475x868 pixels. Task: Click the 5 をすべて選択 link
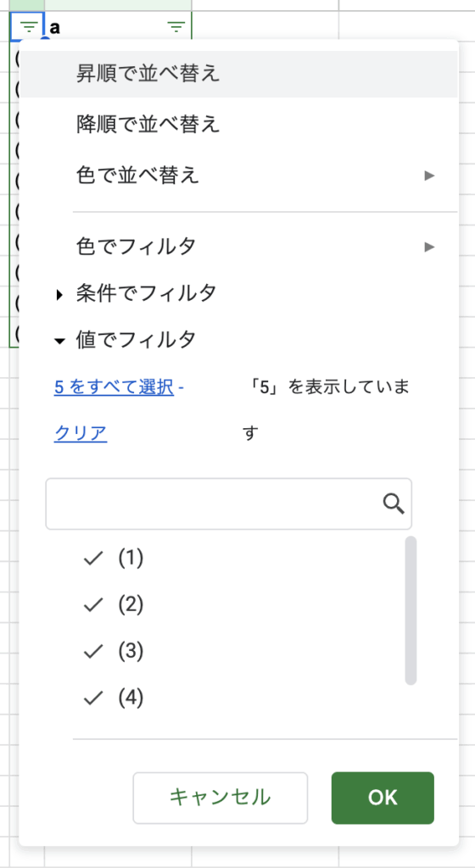tap(114, 387)
